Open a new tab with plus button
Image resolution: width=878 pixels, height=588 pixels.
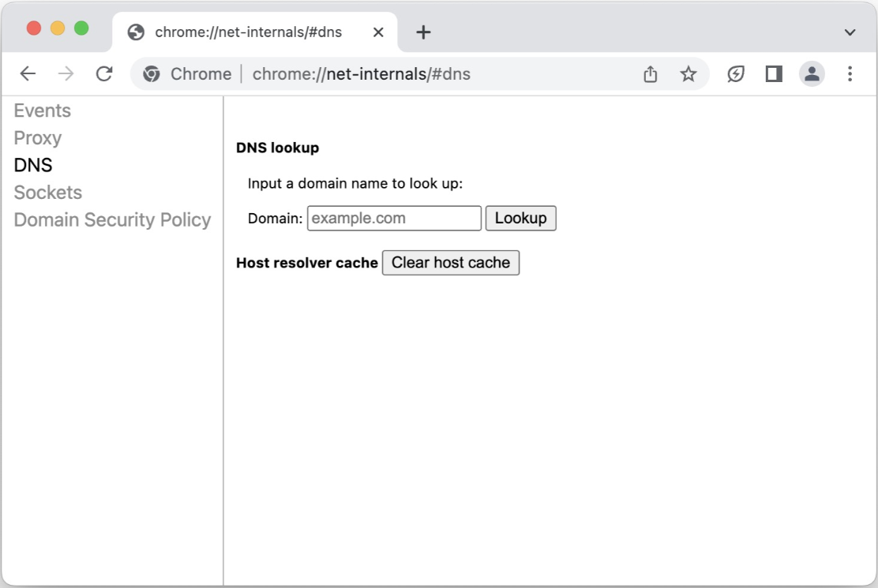coord(423,32)
